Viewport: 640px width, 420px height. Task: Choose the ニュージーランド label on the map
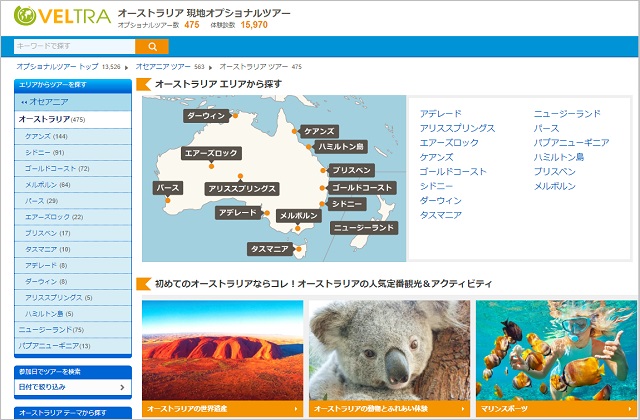click(x=364, y=228)
